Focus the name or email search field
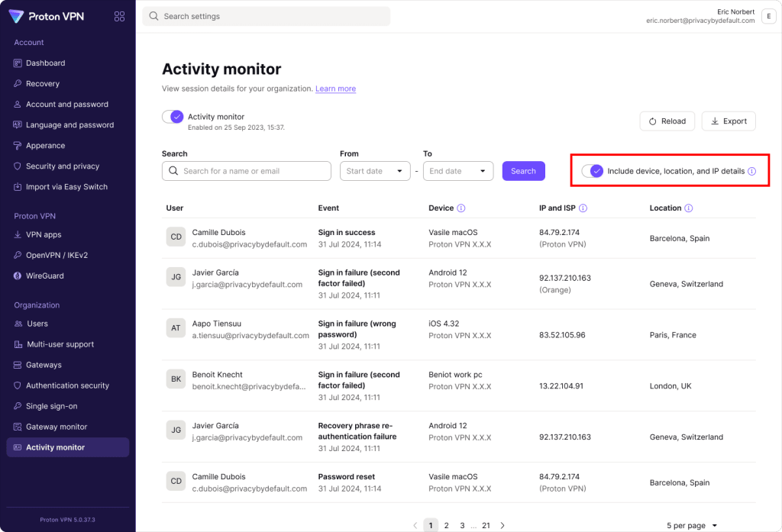 click(247, 171)
